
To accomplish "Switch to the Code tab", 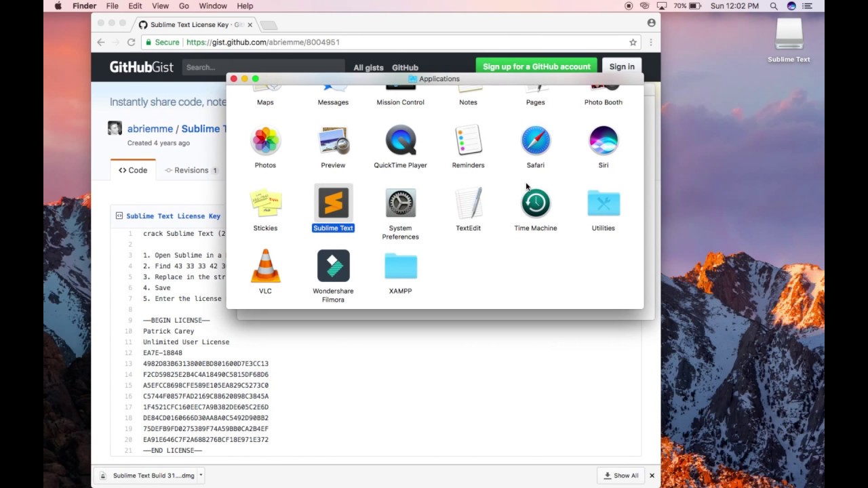I will pos(133,170).
